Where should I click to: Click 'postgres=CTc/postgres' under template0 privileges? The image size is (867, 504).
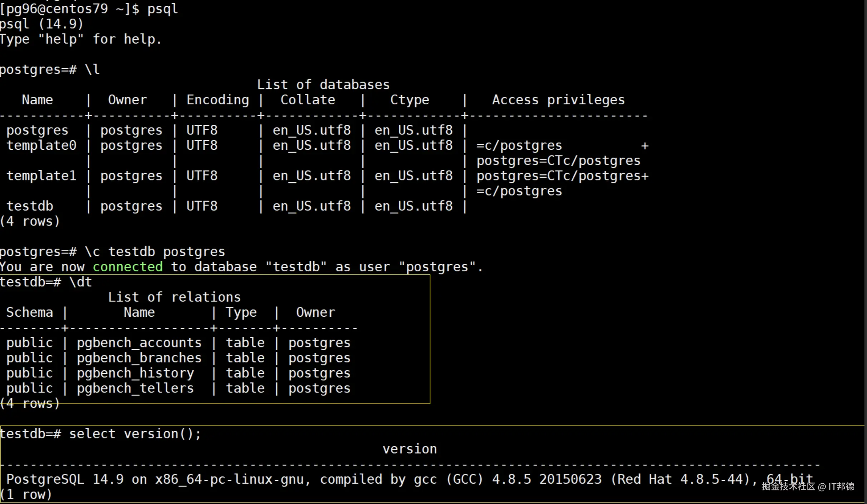[558, 161]
